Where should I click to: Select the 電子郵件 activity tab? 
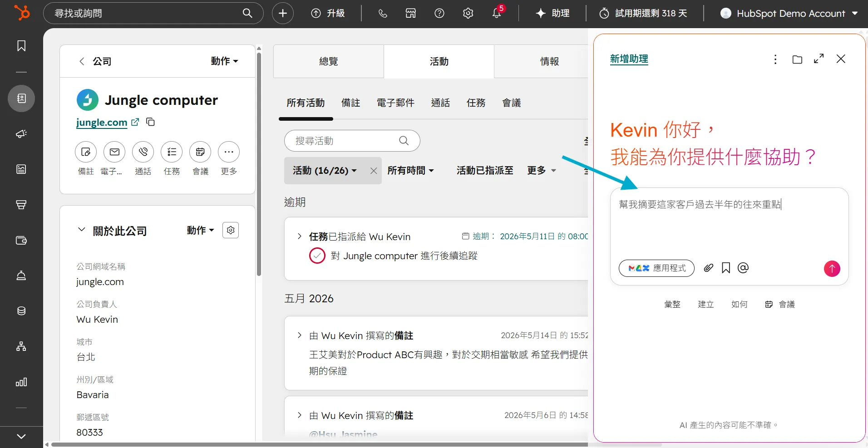click(395, 103)
